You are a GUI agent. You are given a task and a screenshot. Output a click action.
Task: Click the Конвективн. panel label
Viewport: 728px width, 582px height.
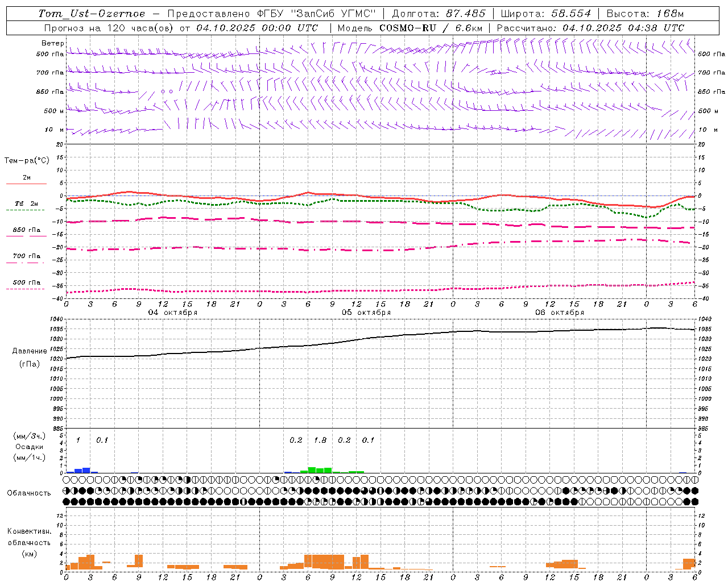coord(30,531)
